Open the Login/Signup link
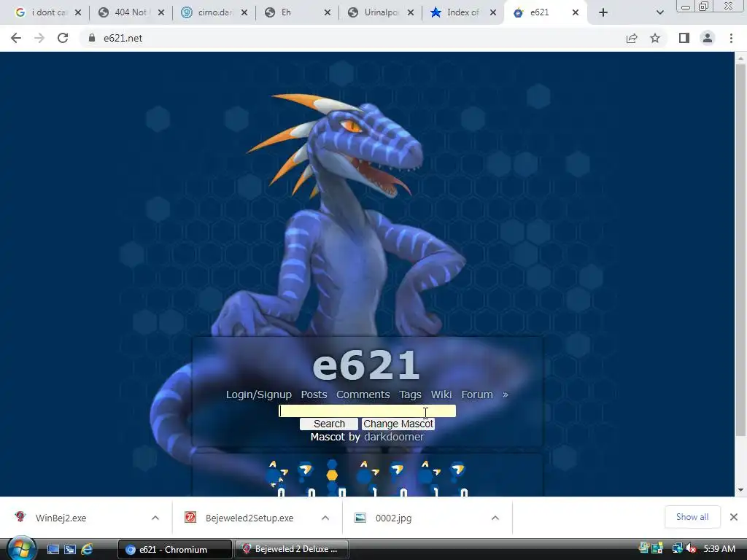 point(259,394)
